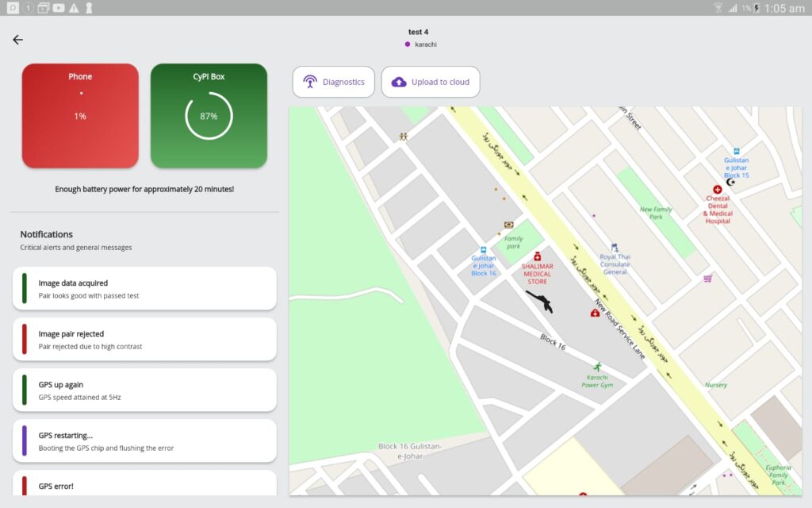Tap the Shalimar Medical Store icon

click(x=537, y=256)
